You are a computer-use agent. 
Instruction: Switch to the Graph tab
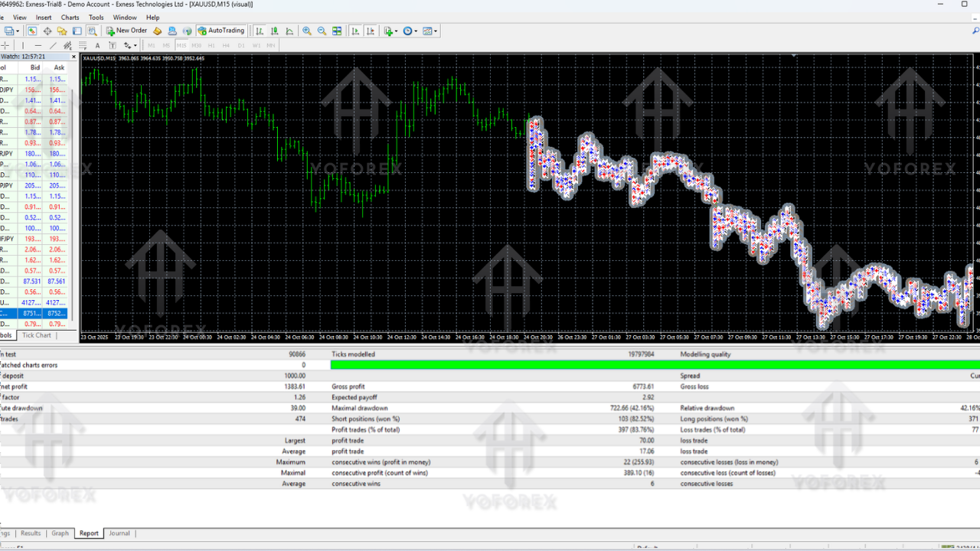pyautogui.click(x=60, y=533)
